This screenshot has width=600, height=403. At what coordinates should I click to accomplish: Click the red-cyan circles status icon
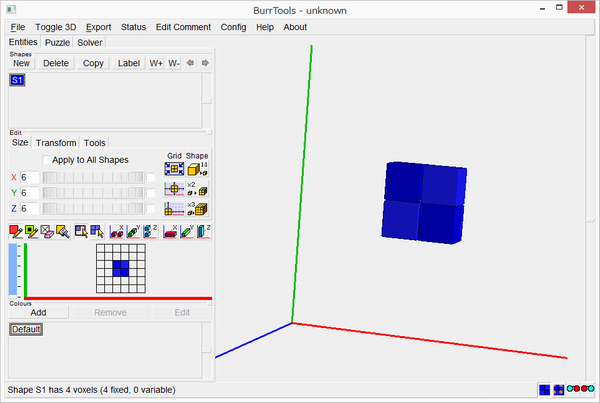(587, 388)
